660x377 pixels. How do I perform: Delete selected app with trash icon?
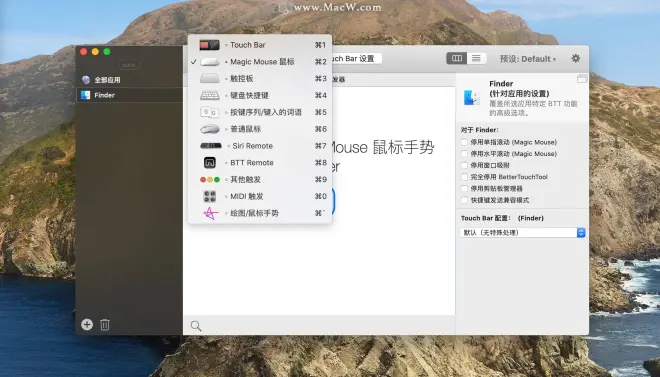point(105,324)
